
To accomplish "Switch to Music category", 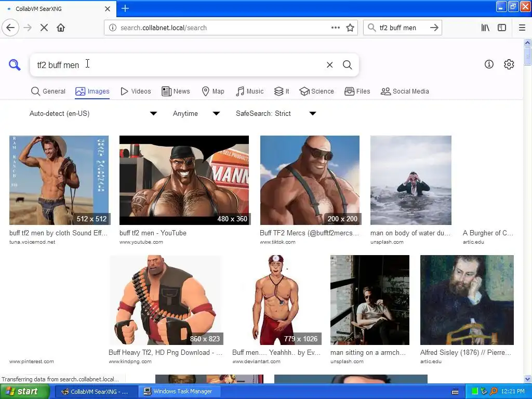I will (250, 91).
